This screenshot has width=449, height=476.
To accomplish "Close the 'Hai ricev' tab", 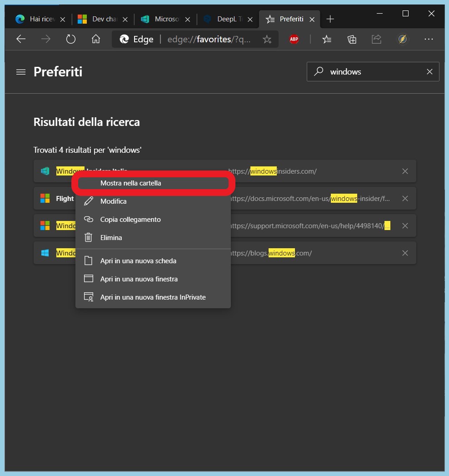I will [63, 20].
